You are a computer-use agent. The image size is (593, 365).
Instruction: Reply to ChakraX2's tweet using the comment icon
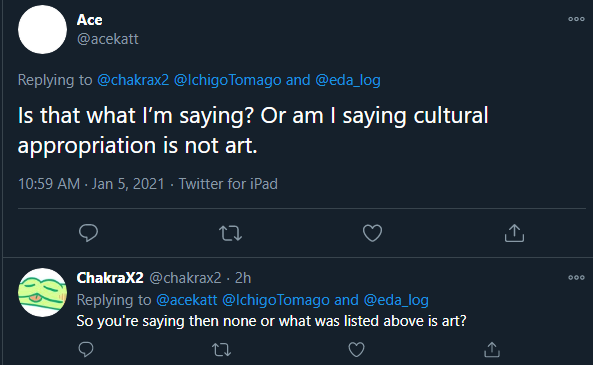click(x=86, y=349)
